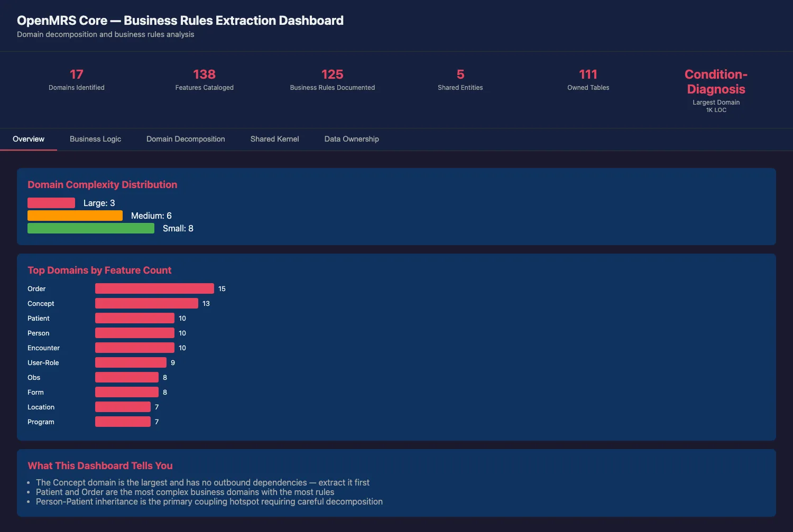This screenshot has height=532, width=793.
Task: Click the 111 Owned Tables stat
Action: coord(588,80)
